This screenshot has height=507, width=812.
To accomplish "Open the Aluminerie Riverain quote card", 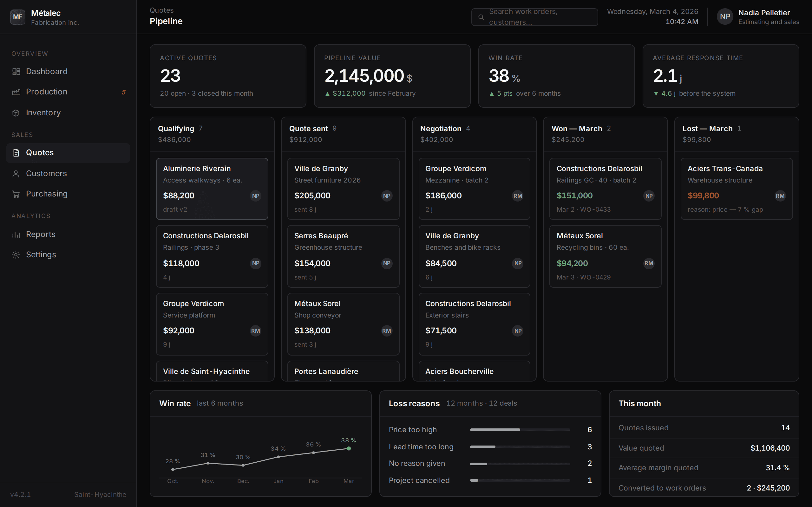I will click(212, 189).
